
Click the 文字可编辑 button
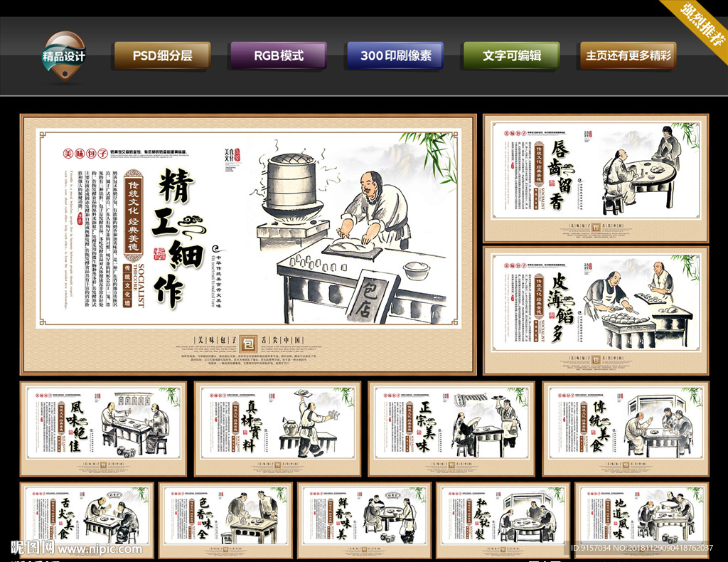click(x=512, y=55)
